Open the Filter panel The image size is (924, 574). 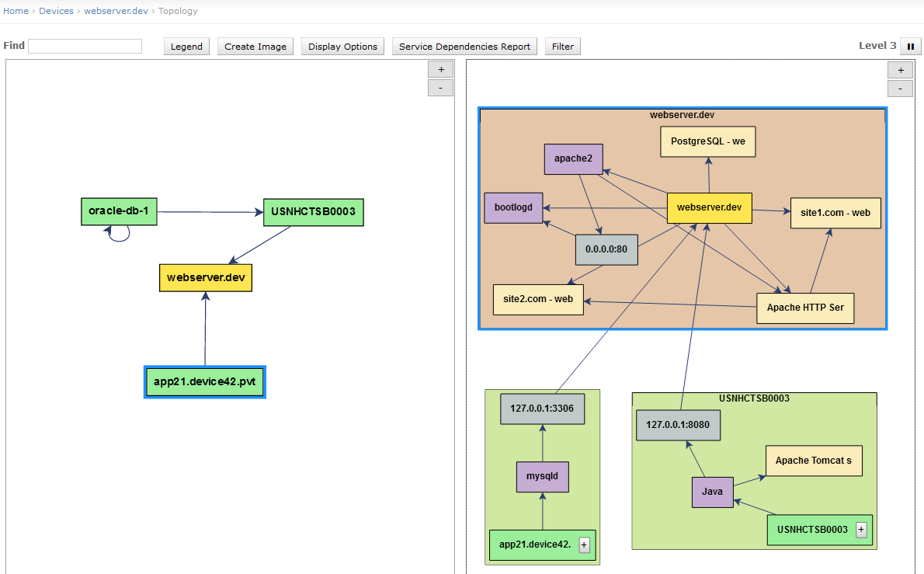(x=562, y=46)
